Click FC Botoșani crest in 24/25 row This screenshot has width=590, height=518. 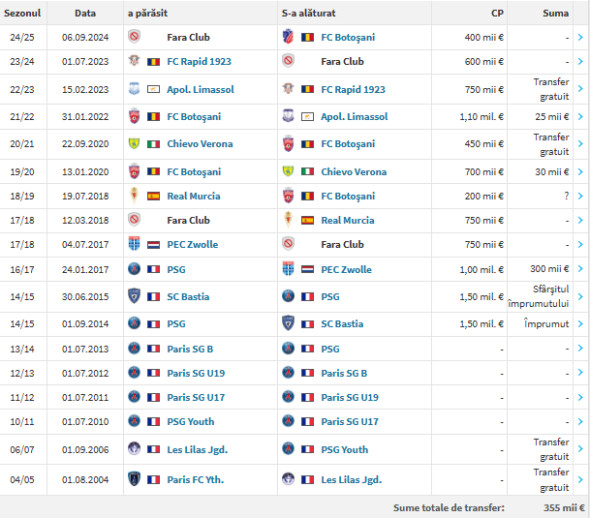pos(288,37)
